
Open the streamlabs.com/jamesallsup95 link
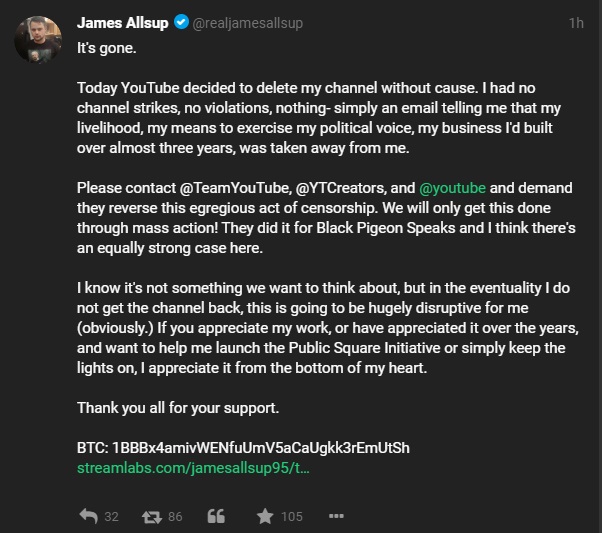click(193, 467)
